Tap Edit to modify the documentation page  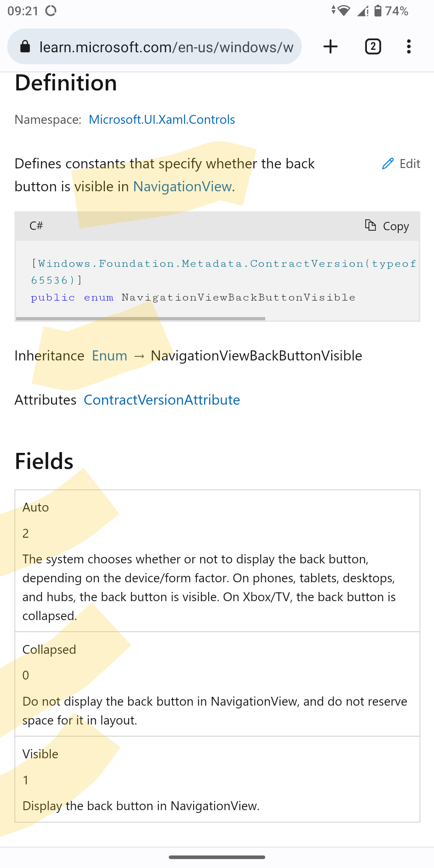[x=409, y=164]
